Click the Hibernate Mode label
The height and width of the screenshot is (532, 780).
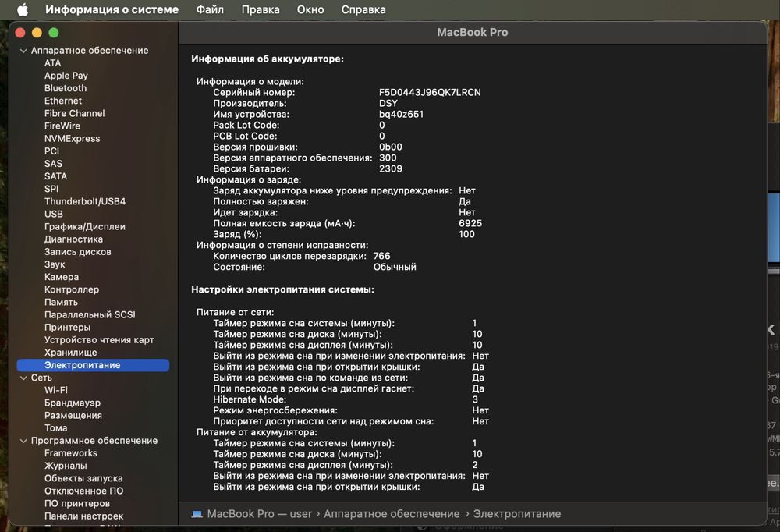(x=250, y=399)
